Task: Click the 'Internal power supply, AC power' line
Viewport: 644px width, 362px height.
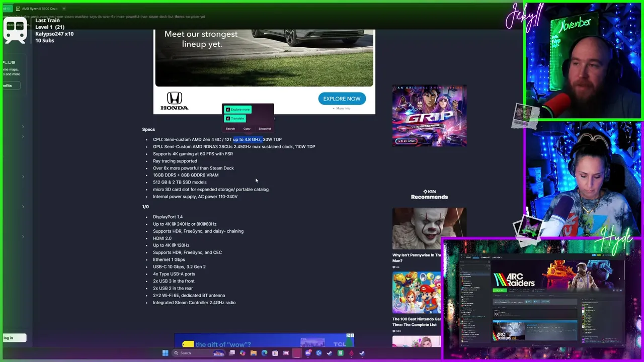Action: click(x=195, y=197)
